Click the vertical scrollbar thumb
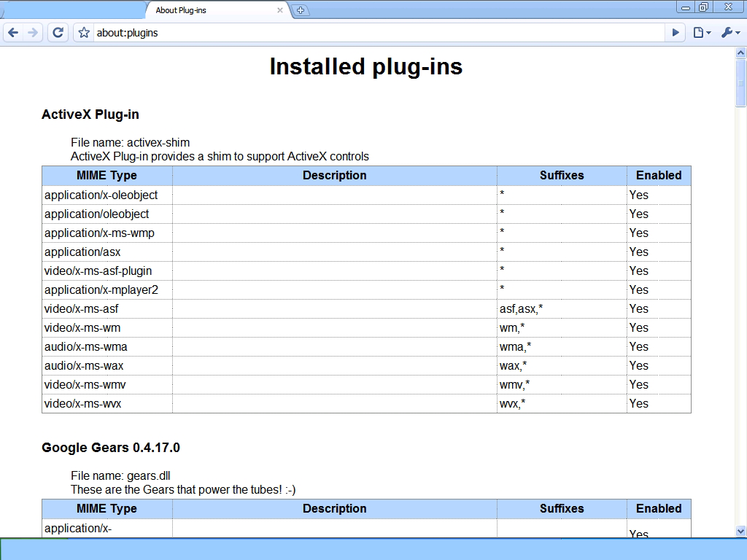This screenshot has height=560, width=747. 740,83
